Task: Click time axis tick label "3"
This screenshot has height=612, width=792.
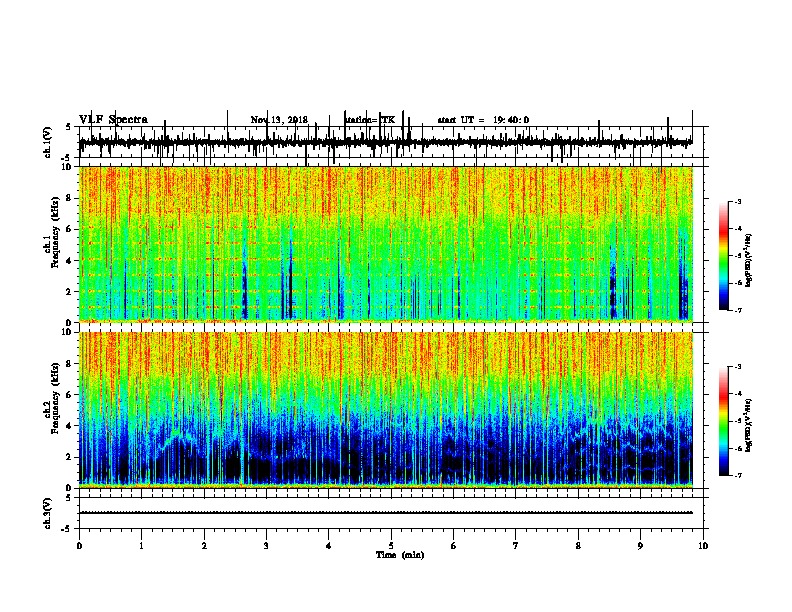Action: (x=266, y=546)
